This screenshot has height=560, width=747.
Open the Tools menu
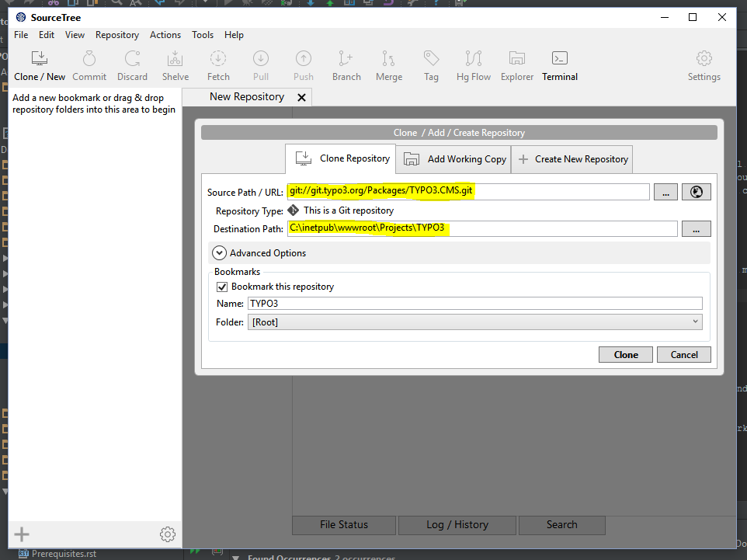pos(203,35)
